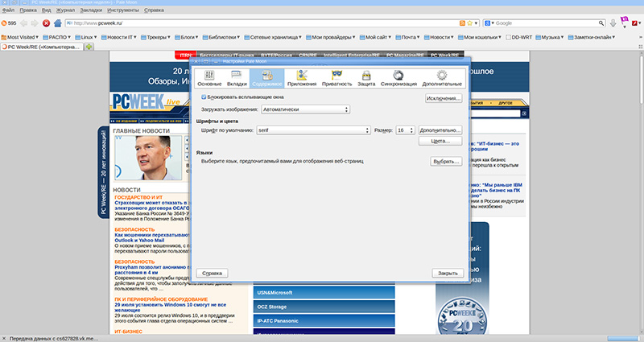Open Основные preferences pane
Screen dimensions: 644x342
pos(209,78)
